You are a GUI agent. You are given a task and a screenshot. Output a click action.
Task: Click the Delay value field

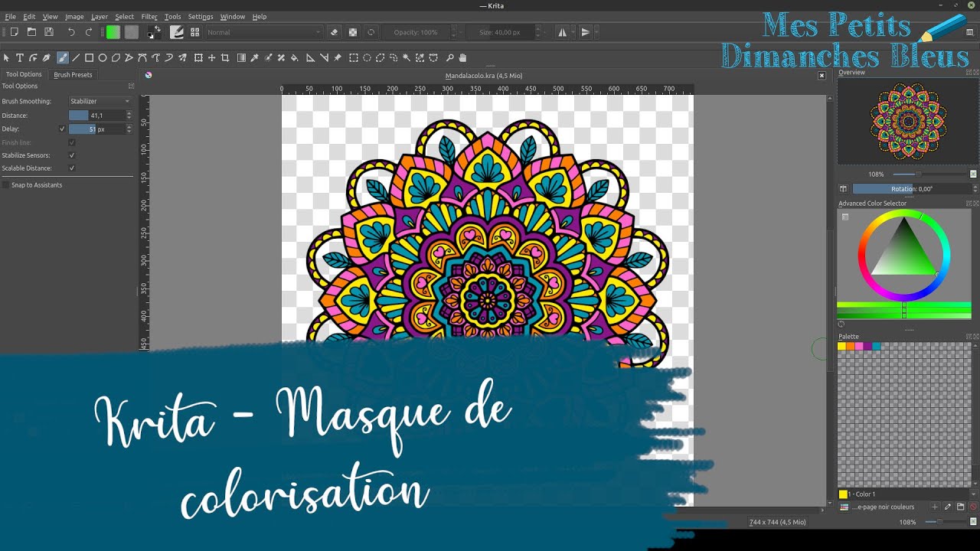click(96, 129)
